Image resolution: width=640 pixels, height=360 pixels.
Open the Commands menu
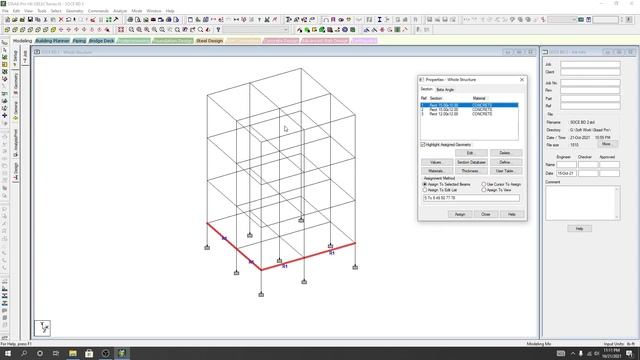[x=98, y=11]
